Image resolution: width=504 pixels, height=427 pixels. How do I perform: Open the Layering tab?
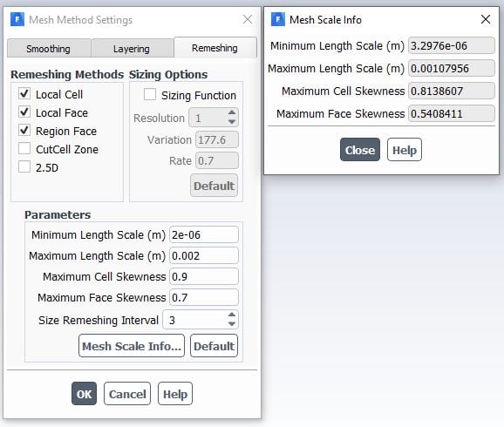132,49
